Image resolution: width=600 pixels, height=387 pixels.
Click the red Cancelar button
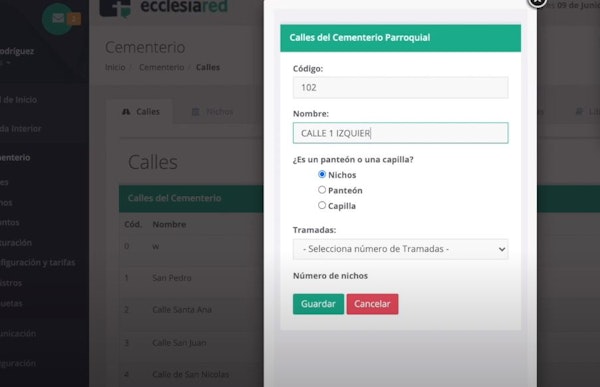pyautogui.click(x=372, y=304)
